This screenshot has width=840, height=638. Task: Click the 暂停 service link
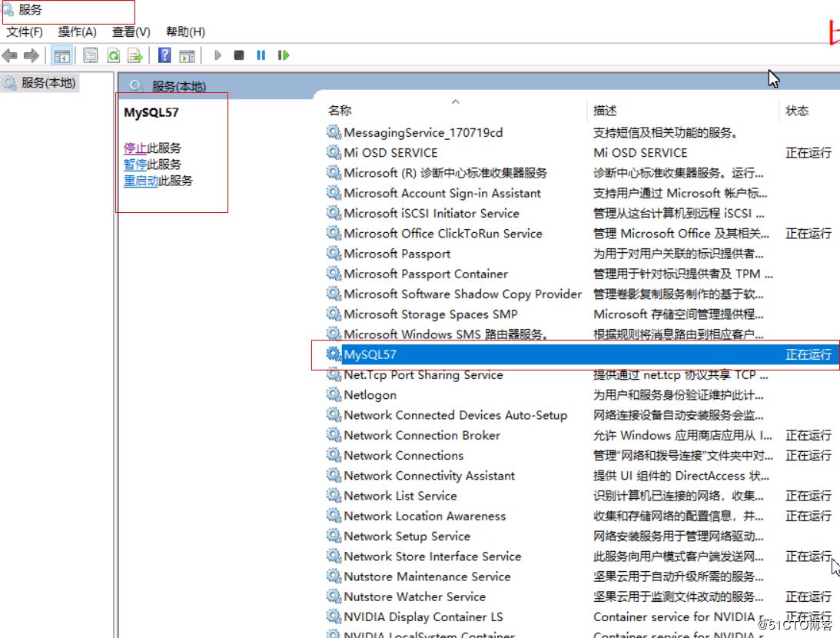coord(135,164)
